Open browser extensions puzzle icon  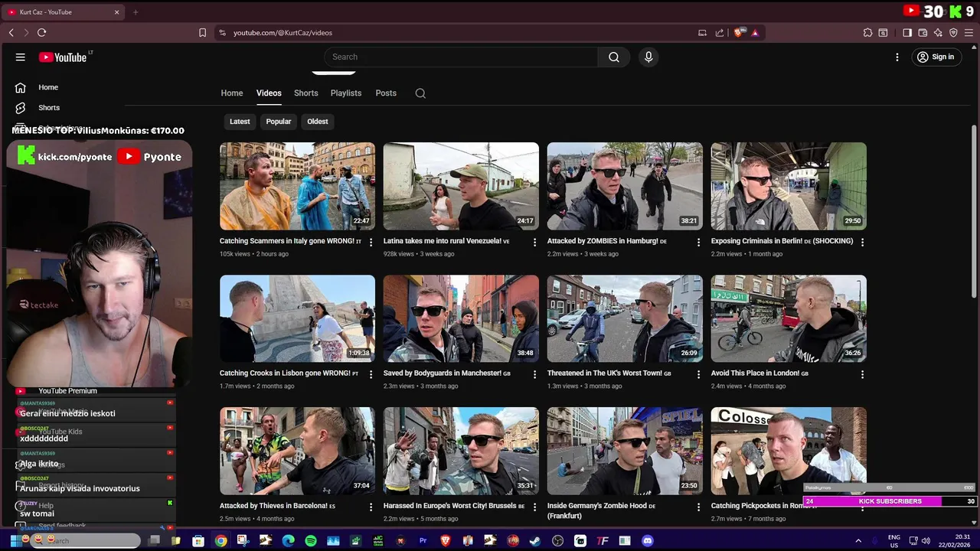867,33
